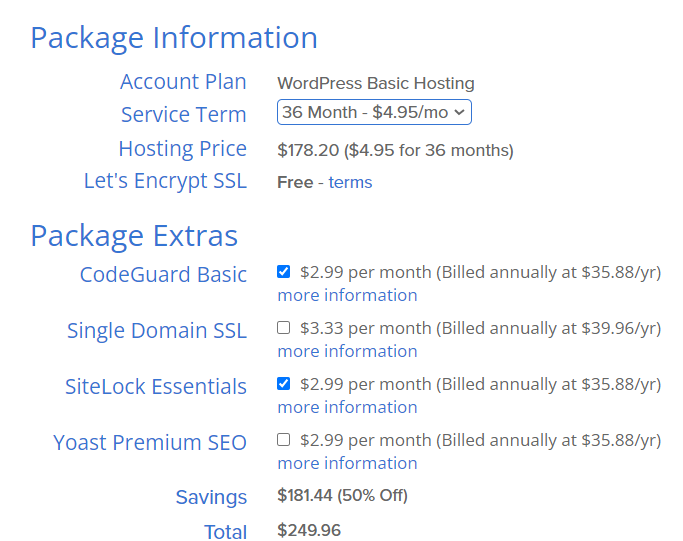
Task: View more information about SiteLock Essentials
Action: (347, 407)
